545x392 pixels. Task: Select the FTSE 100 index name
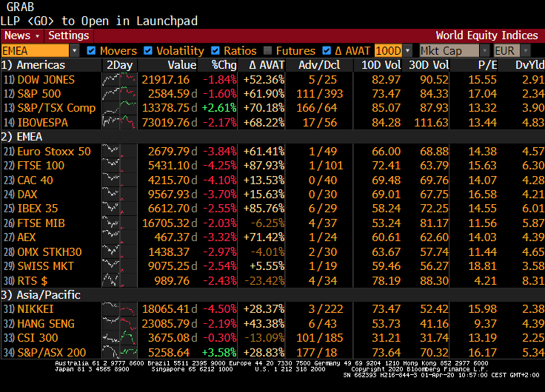point(41,166)
